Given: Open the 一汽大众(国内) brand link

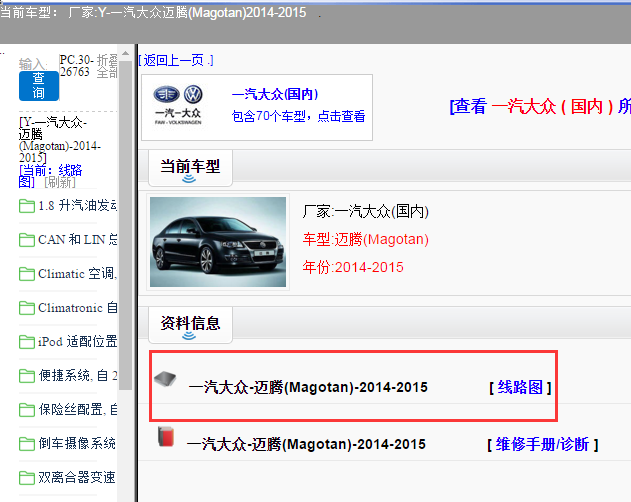Looking at the screenshot, I should click(x=275, y=94).
